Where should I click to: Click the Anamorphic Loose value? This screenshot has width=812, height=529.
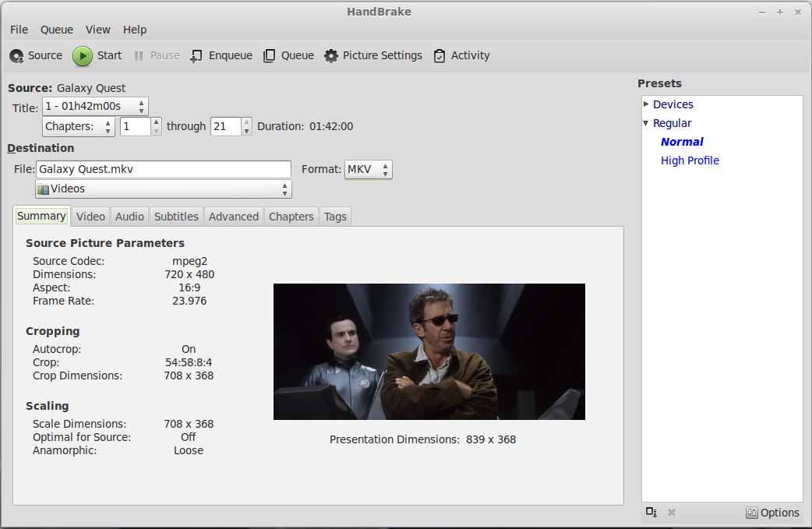coord(189,450)
